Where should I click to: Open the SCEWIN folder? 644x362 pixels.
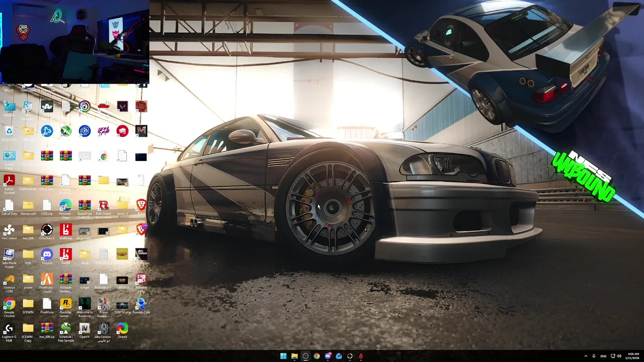click(28, 306)
